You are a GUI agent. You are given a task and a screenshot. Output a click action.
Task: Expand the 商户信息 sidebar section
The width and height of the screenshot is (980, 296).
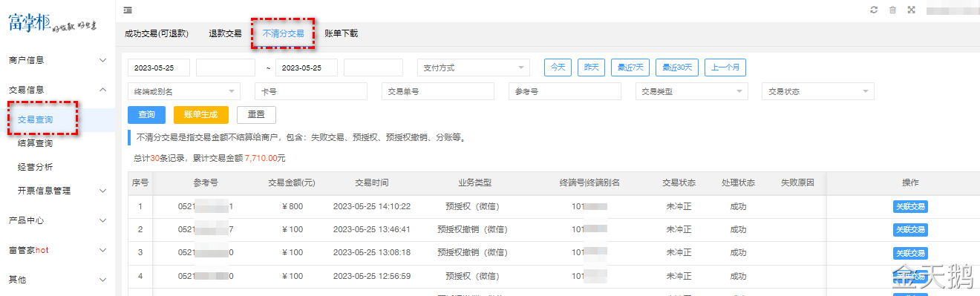pos(58,60)
